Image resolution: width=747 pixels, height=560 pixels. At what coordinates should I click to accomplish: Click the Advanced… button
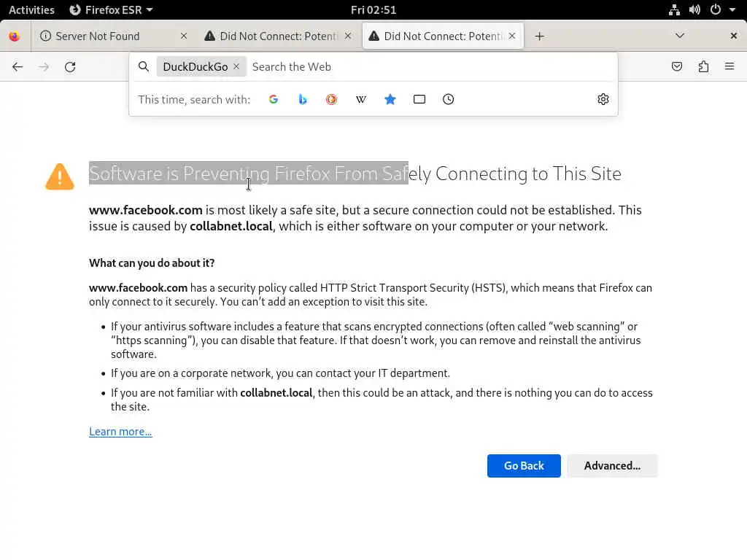click(x=612, y=466)
